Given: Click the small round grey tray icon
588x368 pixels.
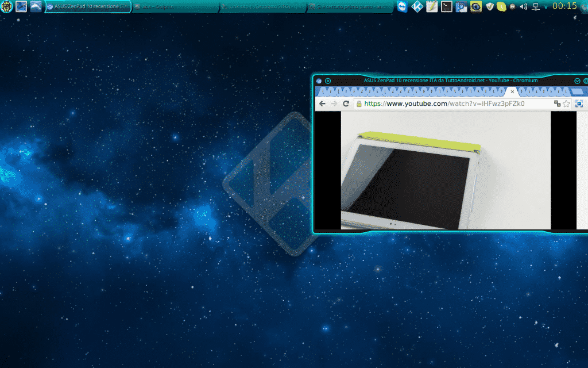Looking at the screenshot, I should coord(512,7).
